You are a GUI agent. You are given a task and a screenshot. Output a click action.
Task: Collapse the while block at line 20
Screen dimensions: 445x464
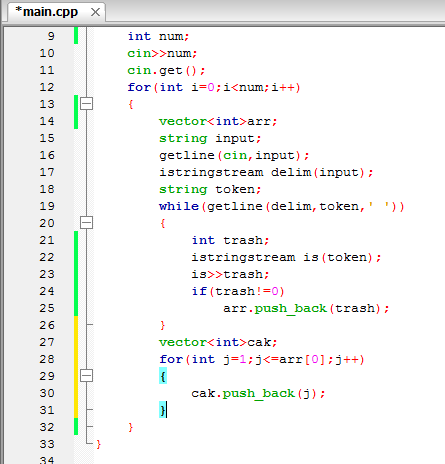(86, 222)
